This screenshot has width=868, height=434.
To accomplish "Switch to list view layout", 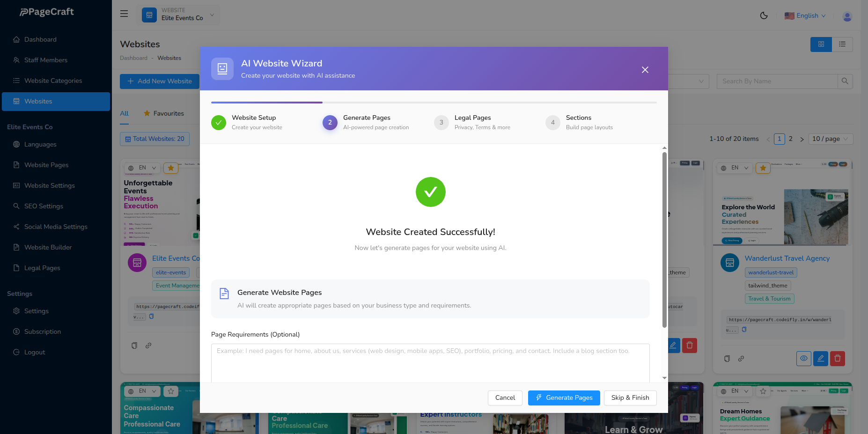I will 842,44.
